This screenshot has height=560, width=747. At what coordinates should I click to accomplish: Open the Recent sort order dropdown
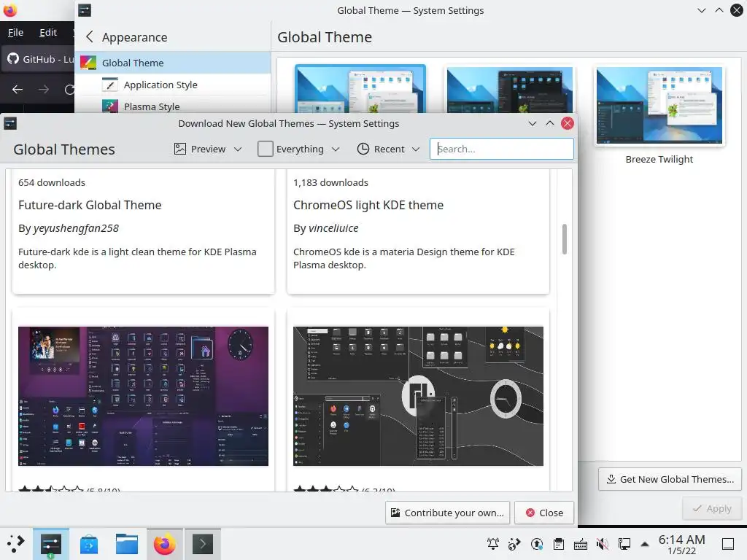click(388, 149)
